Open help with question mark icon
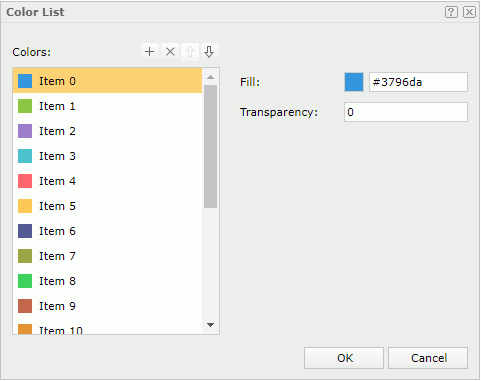Viewport: 481px width, 381px height. (x=451, y=12)
